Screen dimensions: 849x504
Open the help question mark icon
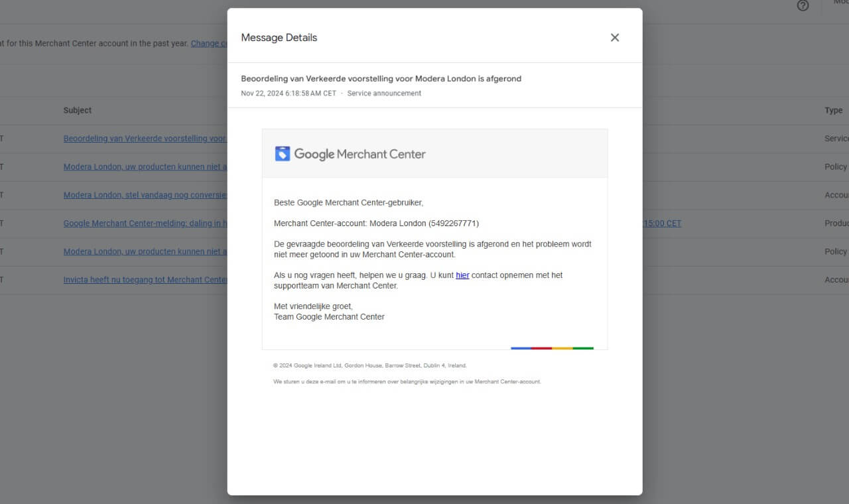coord(803,5)
